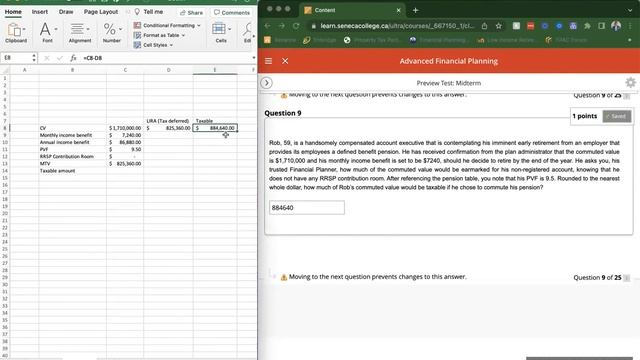
Task: Expand the formula bar arrow
Action: [253, 58]
